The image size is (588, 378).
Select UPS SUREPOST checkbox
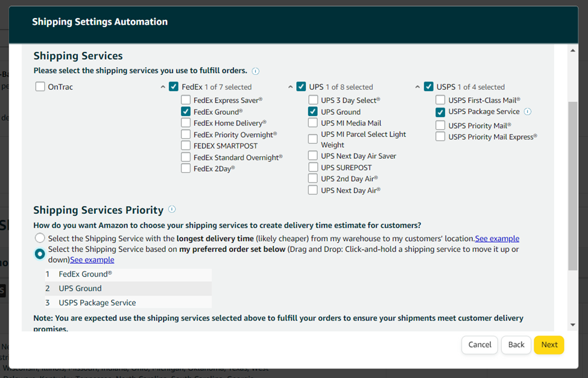(313, 167)
